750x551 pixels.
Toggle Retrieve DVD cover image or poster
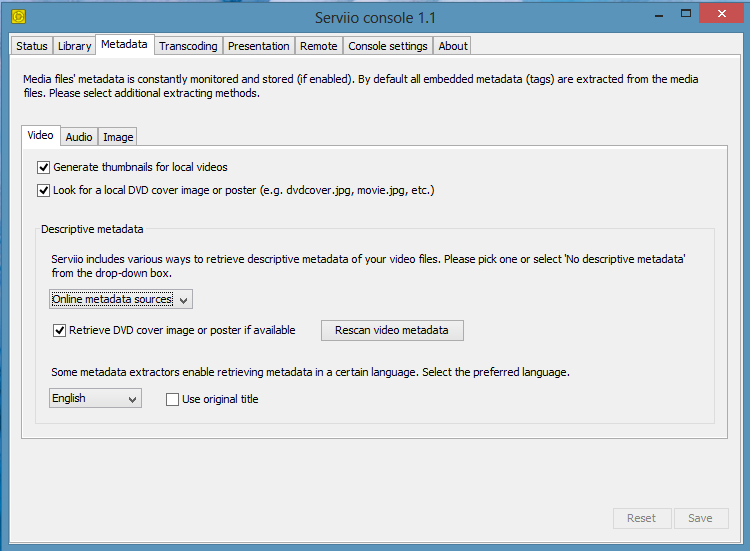pos(59,330)
